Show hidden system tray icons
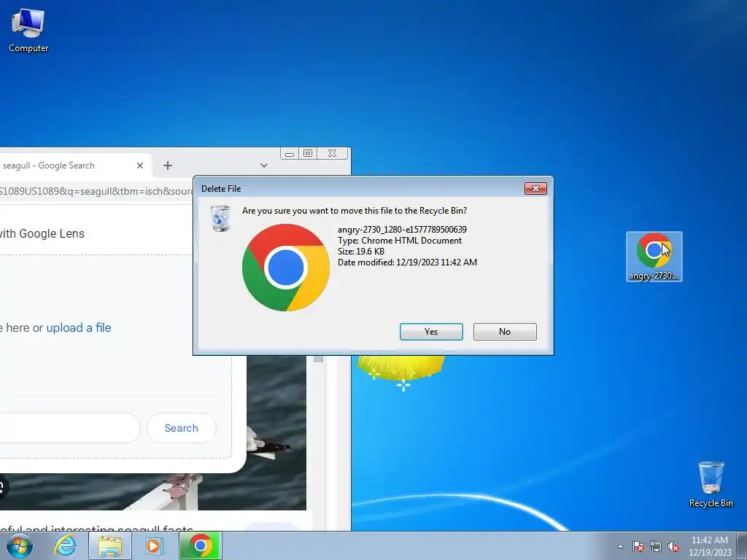747x560 pixels. pos(620,546)
